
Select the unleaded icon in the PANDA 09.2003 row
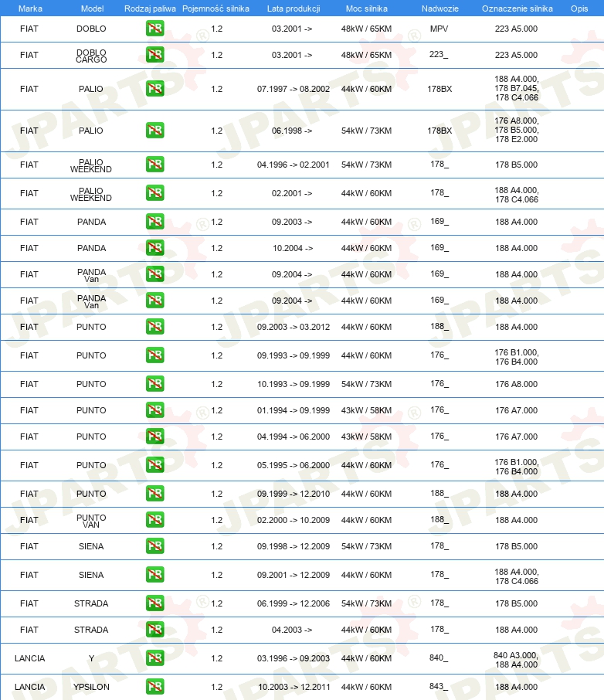point(155,222)
